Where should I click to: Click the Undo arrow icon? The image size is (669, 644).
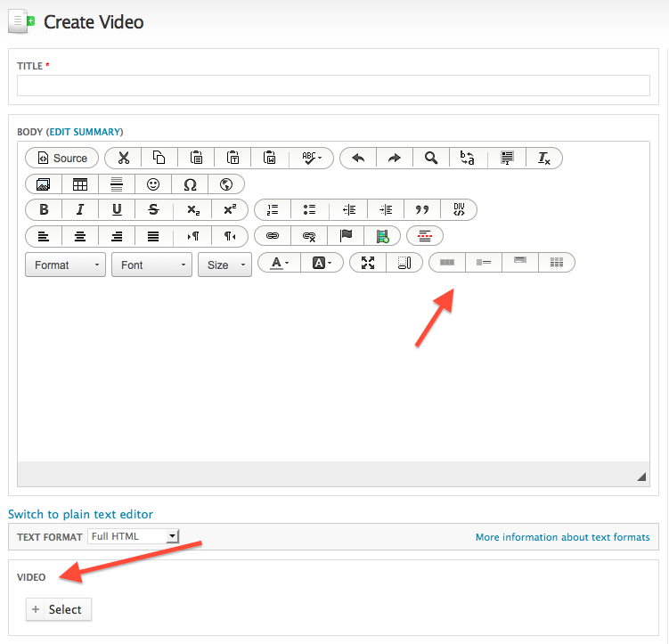tap(358, 158)
